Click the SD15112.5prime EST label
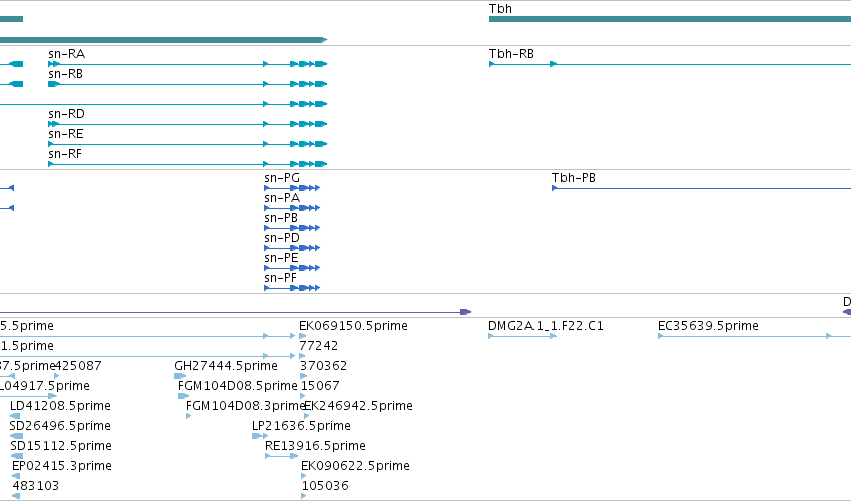Viewport: 851px width, 501px height. coord(61,446)
